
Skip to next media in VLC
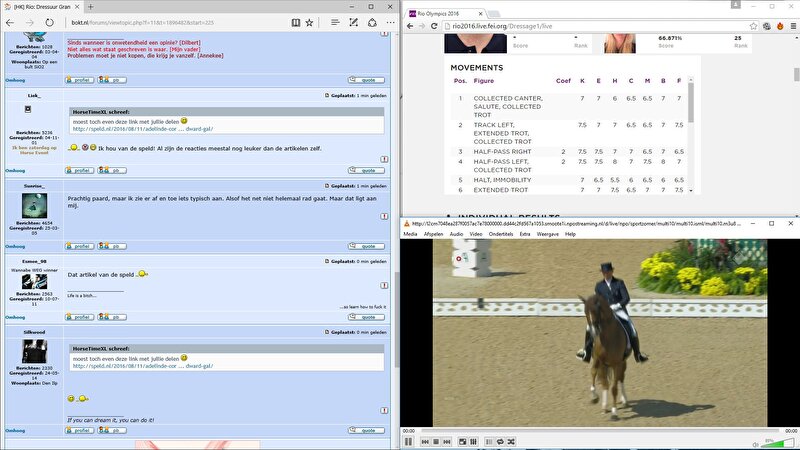click(447, 442)
